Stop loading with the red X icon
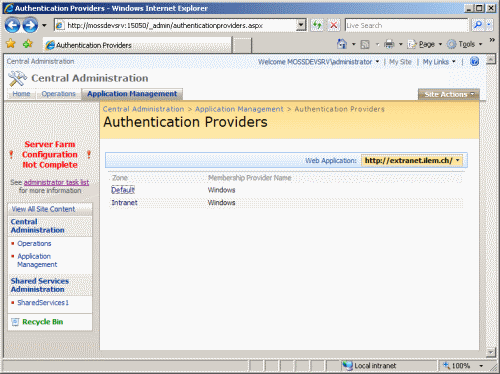The image size is (500, 374). (333, 25)
